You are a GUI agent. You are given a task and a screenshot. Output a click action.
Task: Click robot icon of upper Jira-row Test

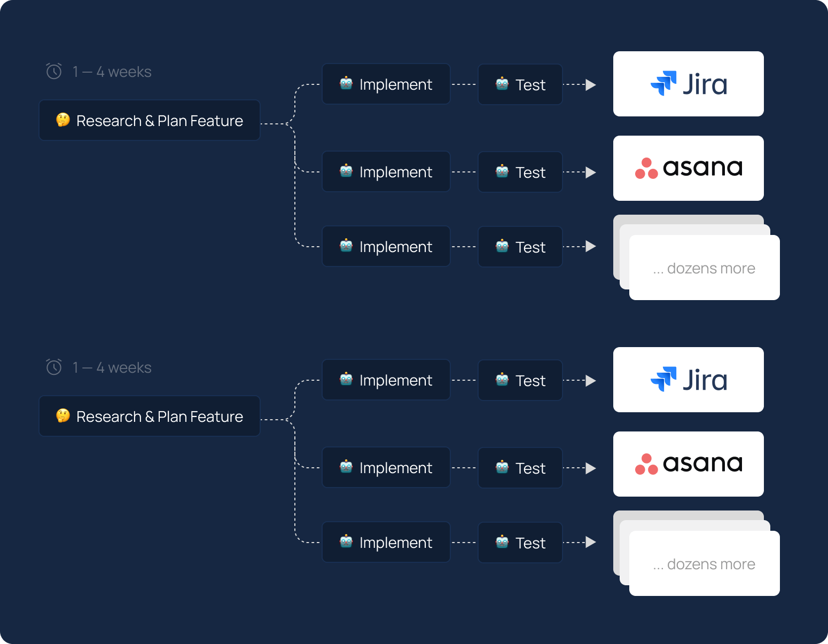coord(502,84)
